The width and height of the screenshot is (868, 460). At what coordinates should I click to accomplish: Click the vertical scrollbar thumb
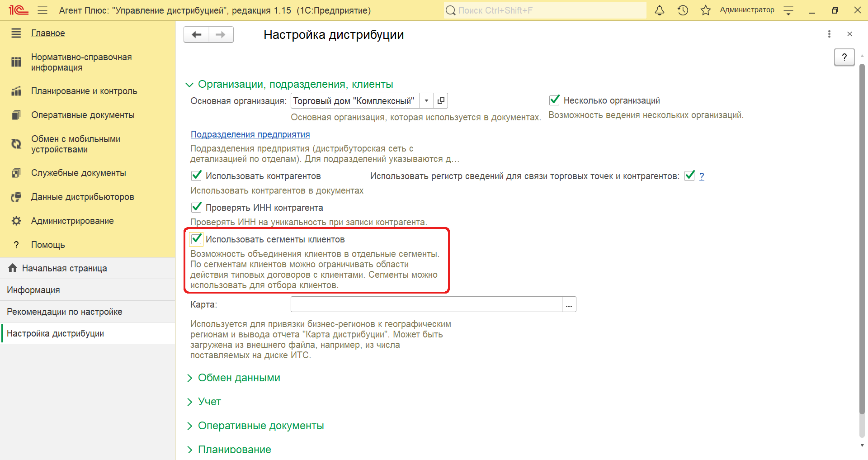[x=862, y=239]
